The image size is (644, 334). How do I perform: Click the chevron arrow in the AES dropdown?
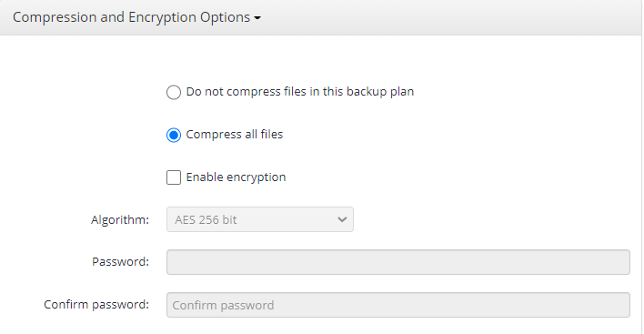click(x=342, y=220)
